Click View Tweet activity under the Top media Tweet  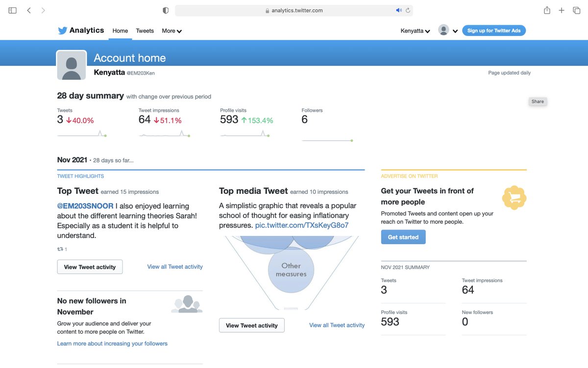click(x=251, y=325)
